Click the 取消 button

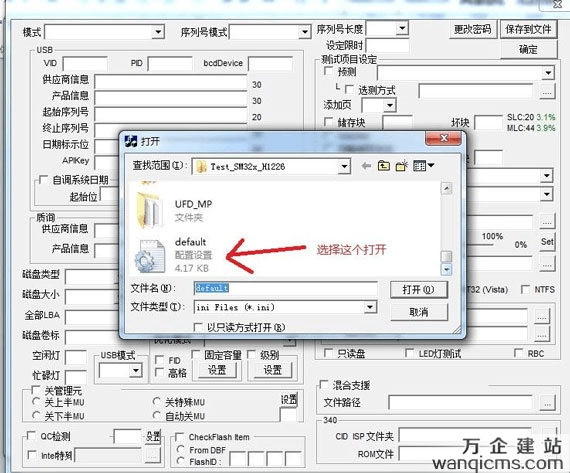(419, 312)
